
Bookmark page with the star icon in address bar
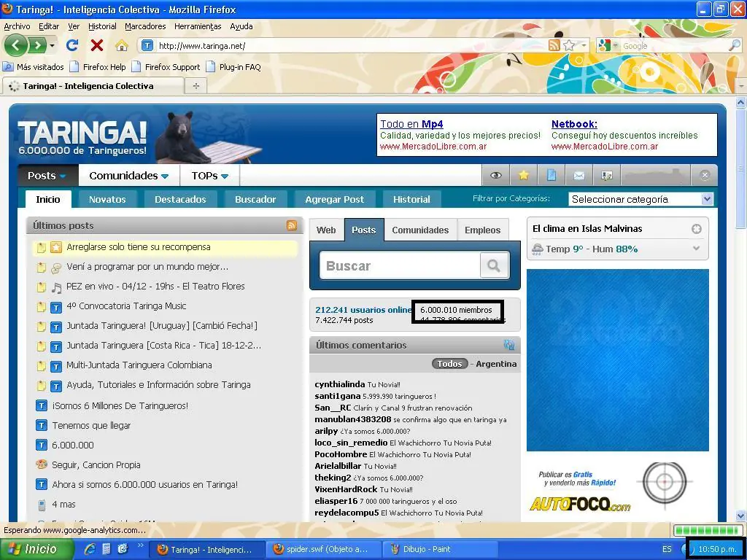(x=569, y=46)
